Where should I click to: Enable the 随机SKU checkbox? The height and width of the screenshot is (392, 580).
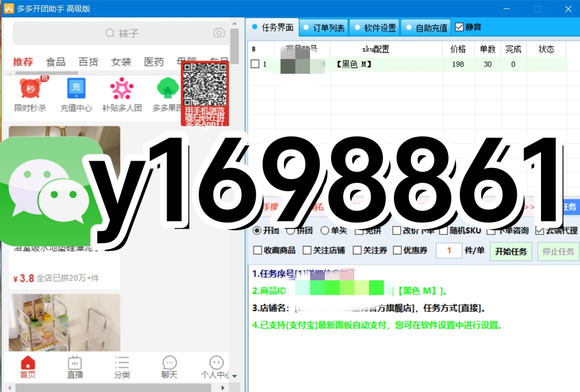[x=443, y=230]
